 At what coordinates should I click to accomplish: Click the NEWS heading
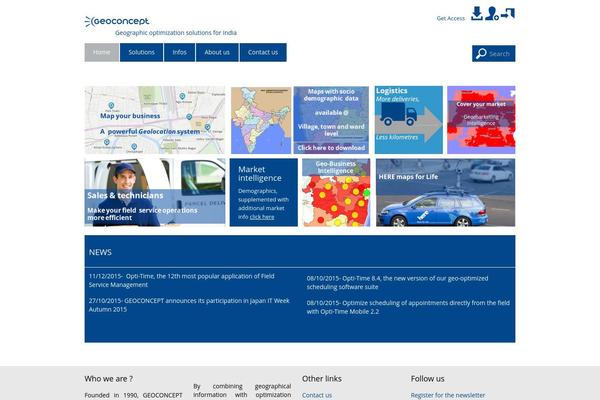tap(100, 252)
